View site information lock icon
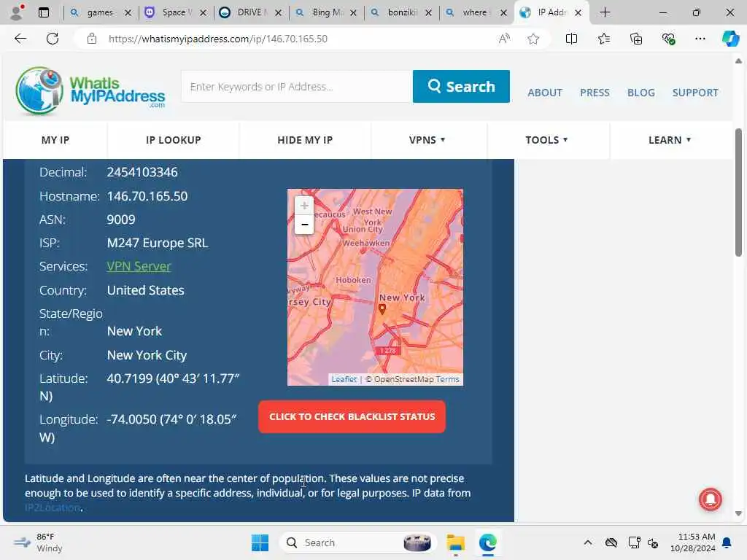Viewport: 747px width, 560px height. coord(92,39)
